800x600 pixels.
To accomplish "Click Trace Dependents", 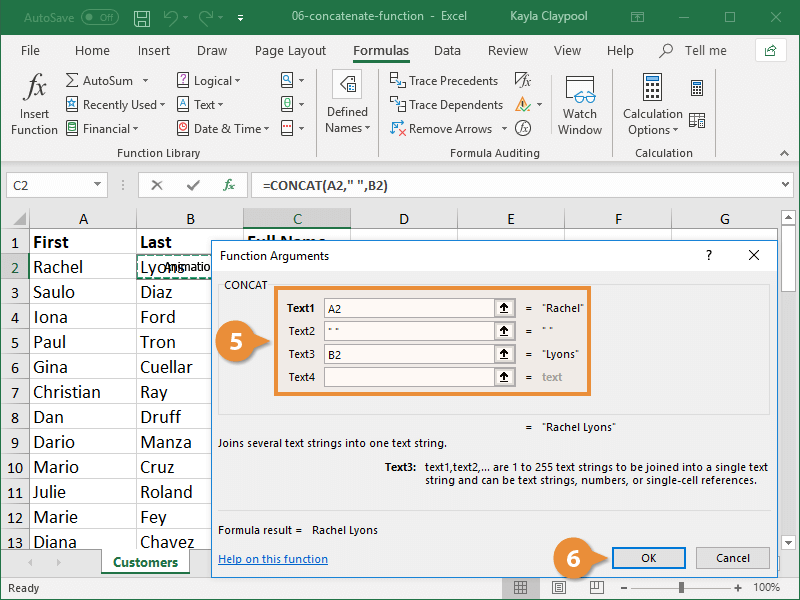I will pos(446,104).
